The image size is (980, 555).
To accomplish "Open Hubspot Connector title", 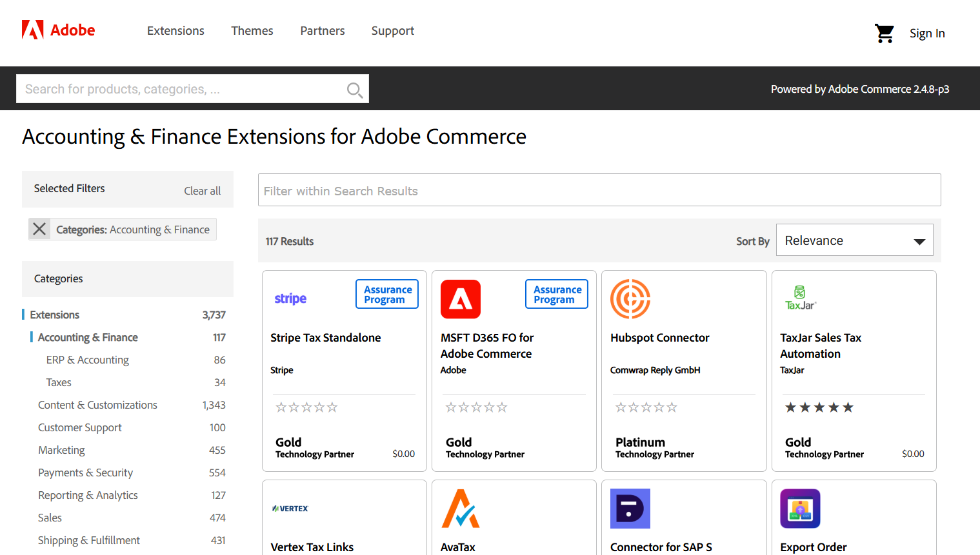I will coord(660,338).
